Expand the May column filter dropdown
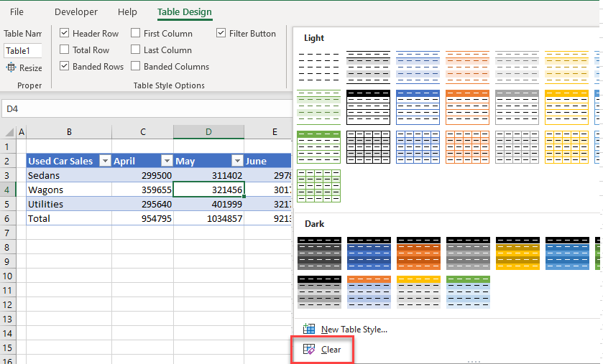The height and width of the screenshot is (364, 603). [x=236, y=162]
